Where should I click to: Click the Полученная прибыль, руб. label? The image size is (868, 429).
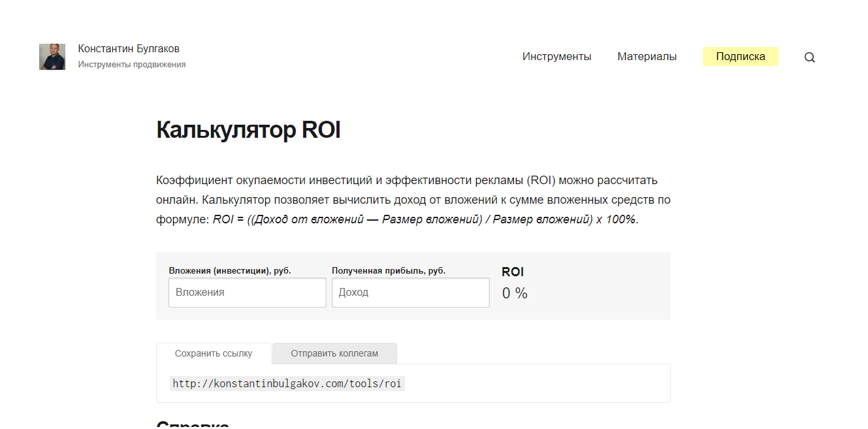(389, 270)
